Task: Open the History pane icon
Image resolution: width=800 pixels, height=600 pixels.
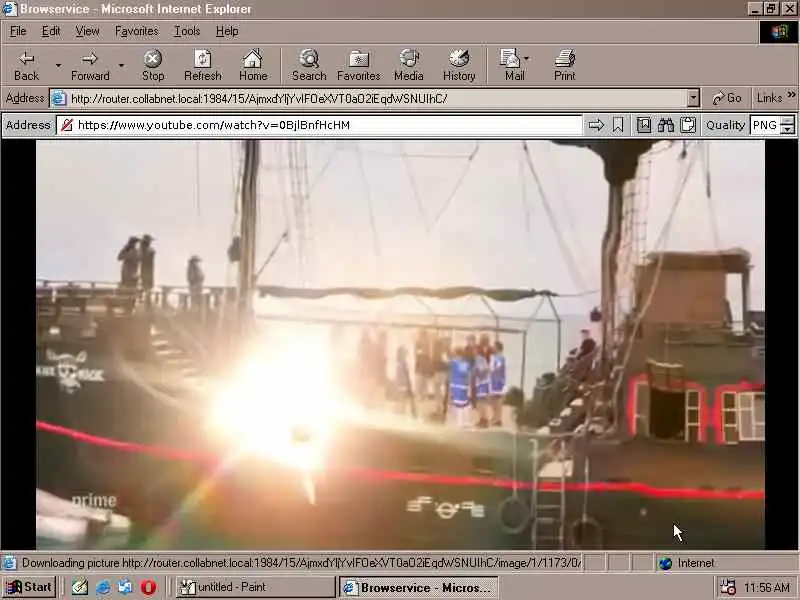Action: point(459,65)
